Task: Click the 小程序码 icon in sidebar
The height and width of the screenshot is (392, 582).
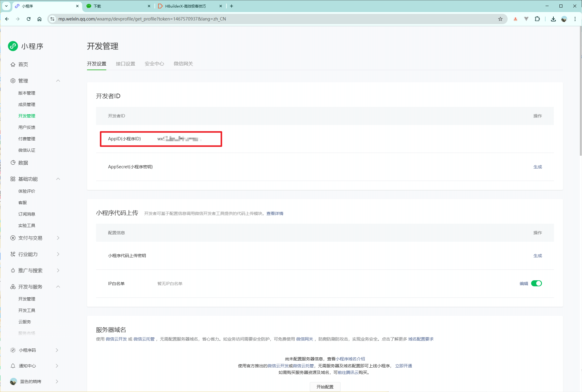Action: click(x=13, y=350)
